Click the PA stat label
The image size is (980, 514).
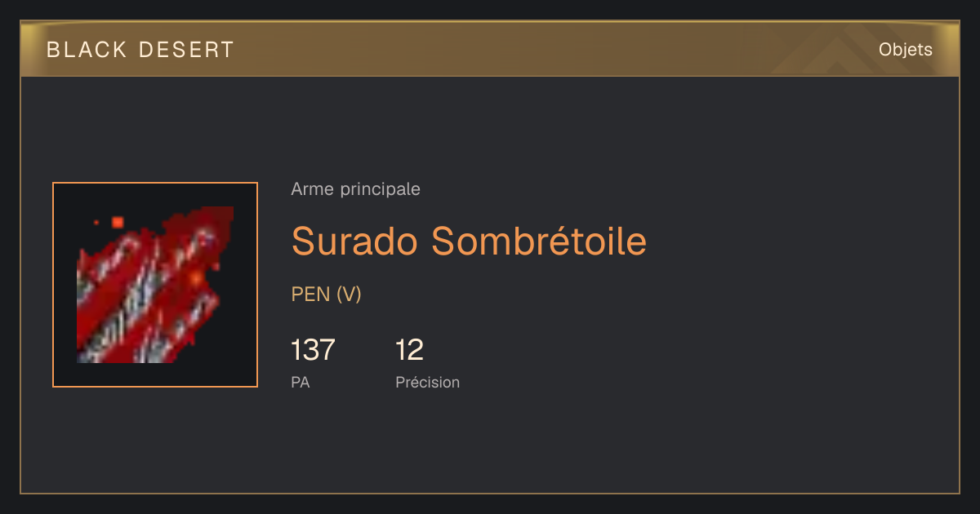click(301, 382)
